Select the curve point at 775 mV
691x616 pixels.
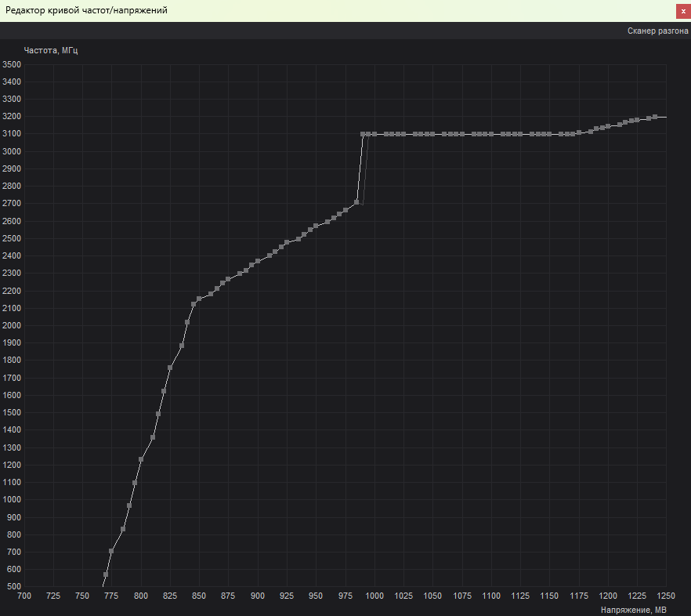click(x=111, y=551)
